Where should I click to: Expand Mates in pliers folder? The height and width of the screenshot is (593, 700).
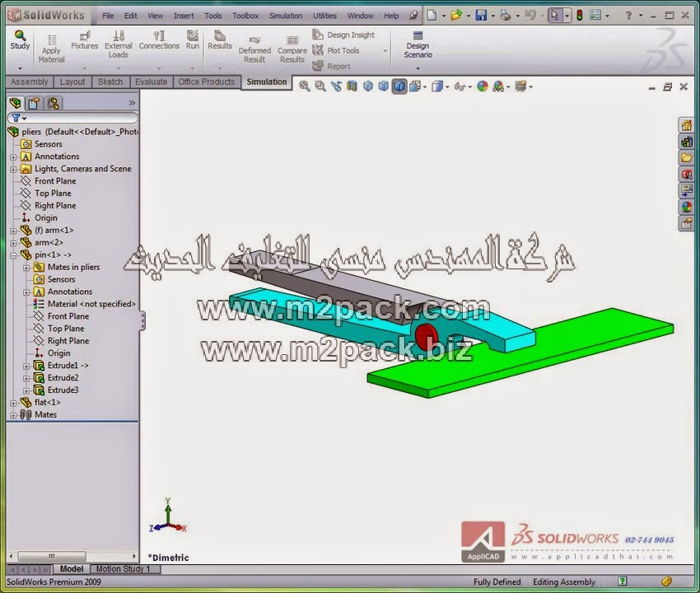[x=26, y=268]
